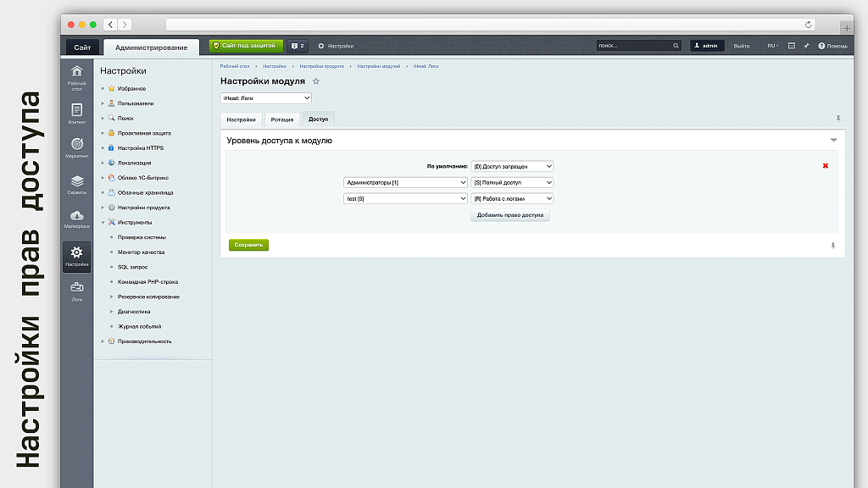This screenshot has height=488, width=868.
Task: Open the Сервисы sidebar icon
Action: [76, 184]
